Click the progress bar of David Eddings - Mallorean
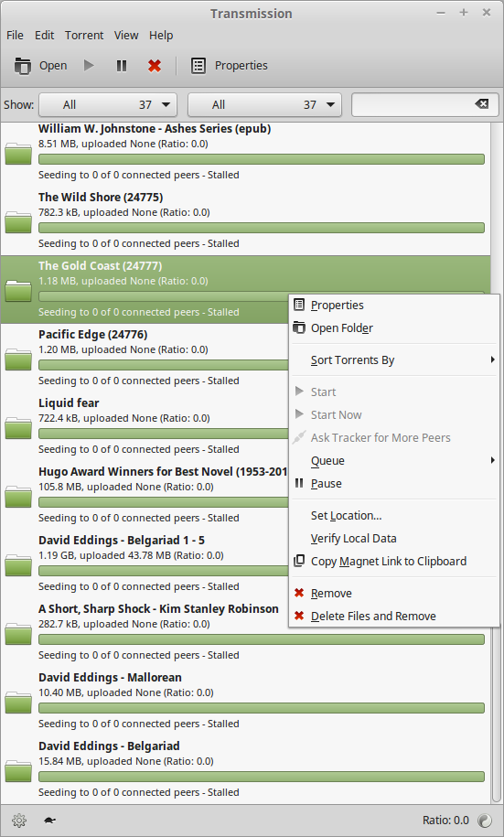Viewport: 504px width, 837px height. pos(262,708)
